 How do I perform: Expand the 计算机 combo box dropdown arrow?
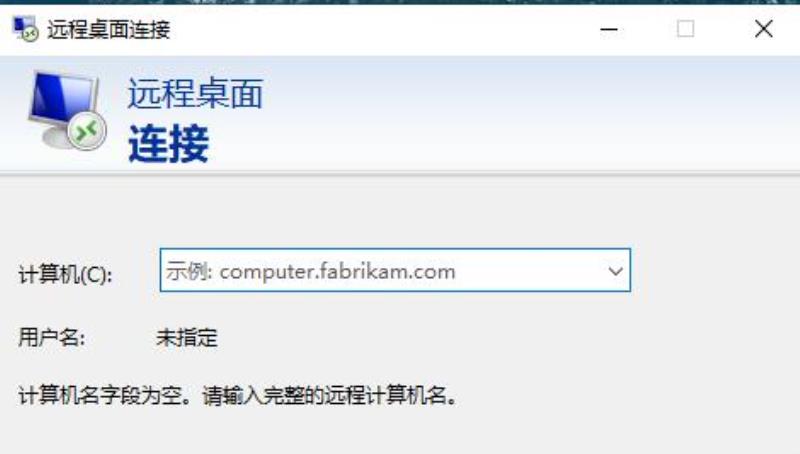coord(615,271)
